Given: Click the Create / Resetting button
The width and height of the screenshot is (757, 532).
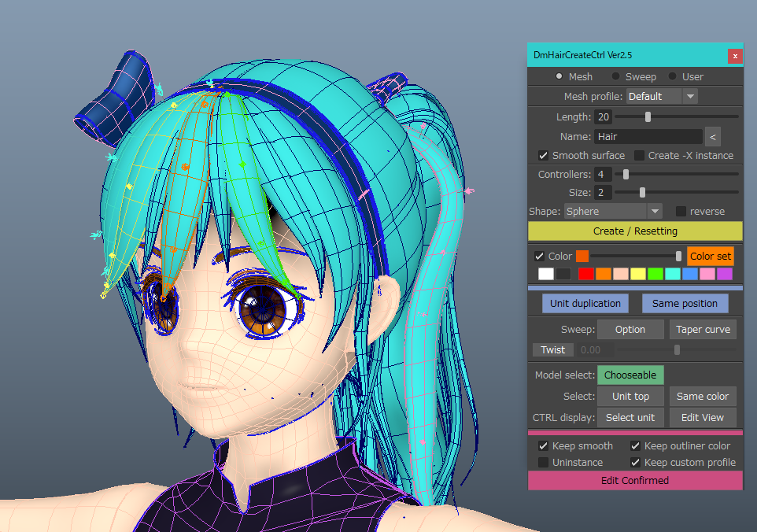Looking at the screenshot, I should click(x=635, y=231).
